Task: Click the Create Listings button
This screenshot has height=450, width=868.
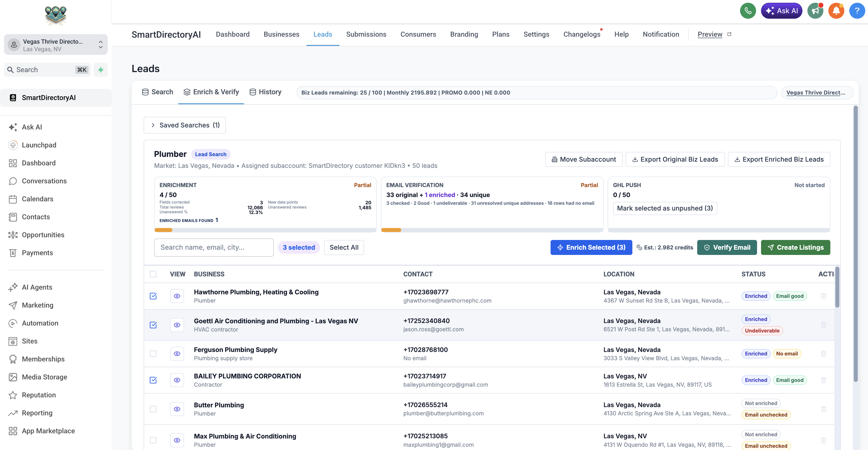Action: click(x=795, y=247)
